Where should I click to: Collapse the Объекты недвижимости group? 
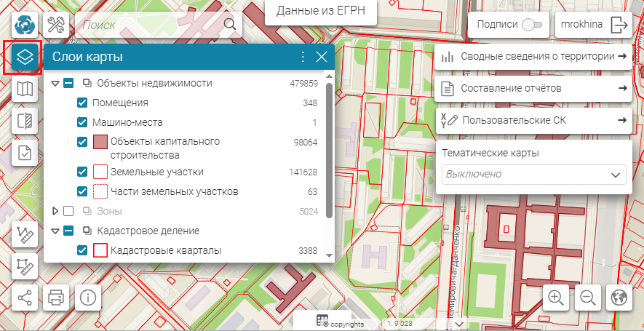click(x=55, y=84)
